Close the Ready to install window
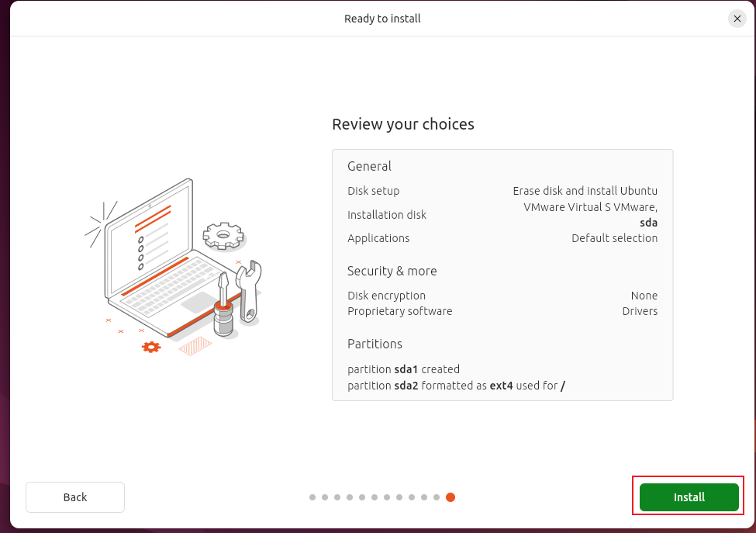The width and height of the screenshot is (756, 533). (x=737, y=19)
